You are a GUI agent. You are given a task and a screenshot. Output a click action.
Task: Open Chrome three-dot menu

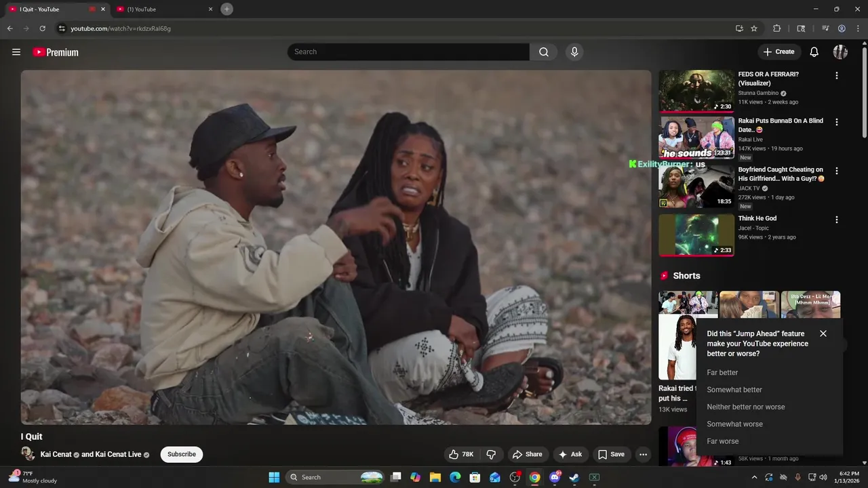tap(858, 28)
